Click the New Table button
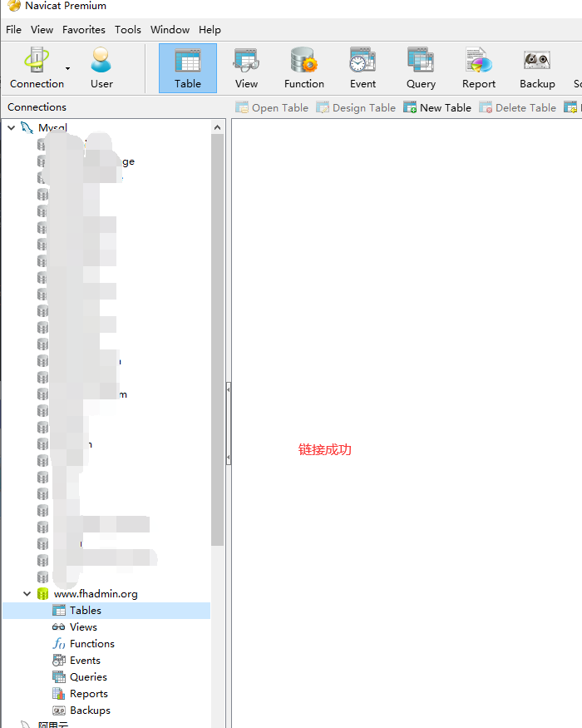 [437, 107]
